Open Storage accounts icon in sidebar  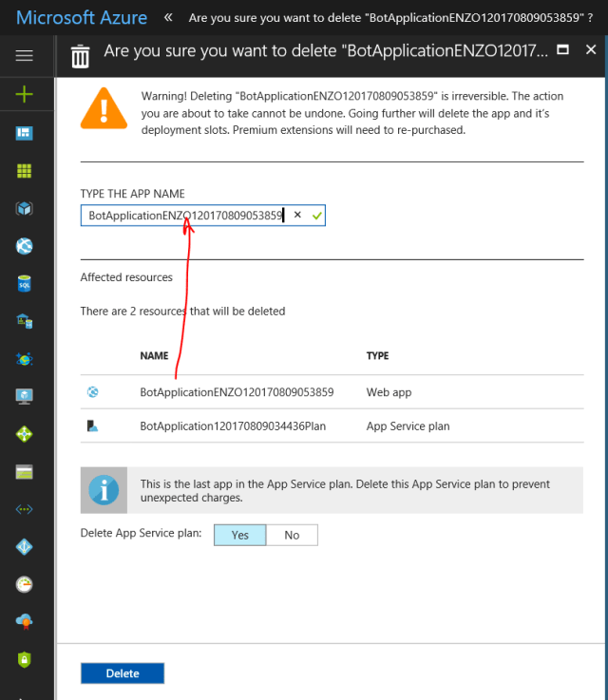(24, 472)
